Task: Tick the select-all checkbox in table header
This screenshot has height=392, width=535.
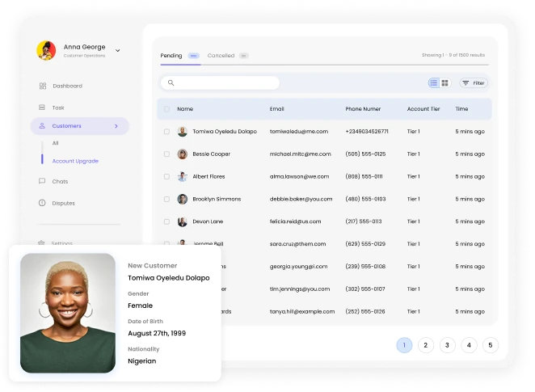Action: pyautogui.click(x=167, y=109)
